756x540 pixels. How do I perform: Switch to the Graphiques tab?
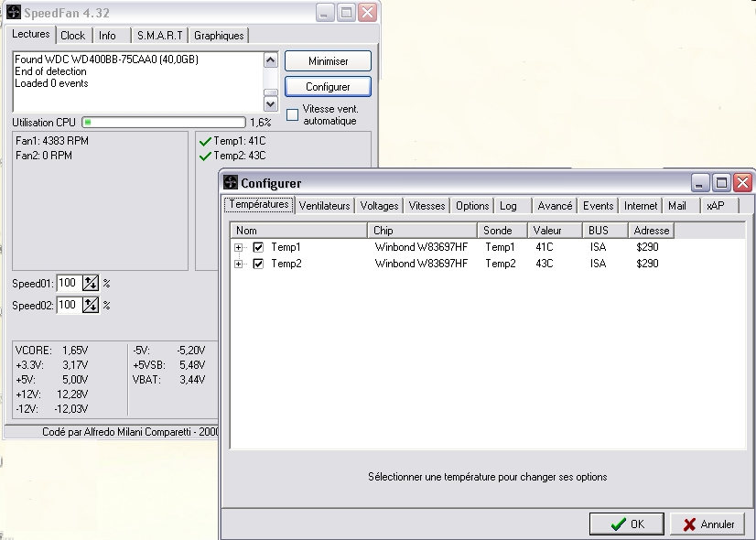219,36
